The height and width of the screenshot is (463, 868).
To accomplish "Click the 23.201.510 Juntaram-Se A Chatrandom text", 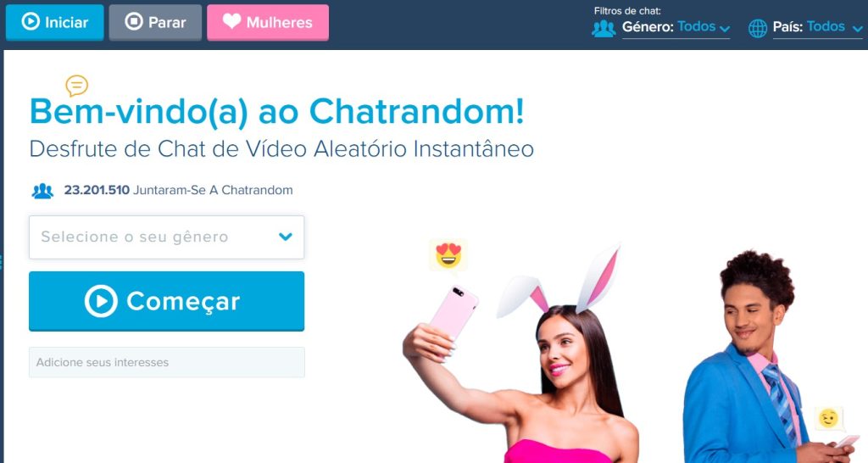I will click(x=178, y=190).
